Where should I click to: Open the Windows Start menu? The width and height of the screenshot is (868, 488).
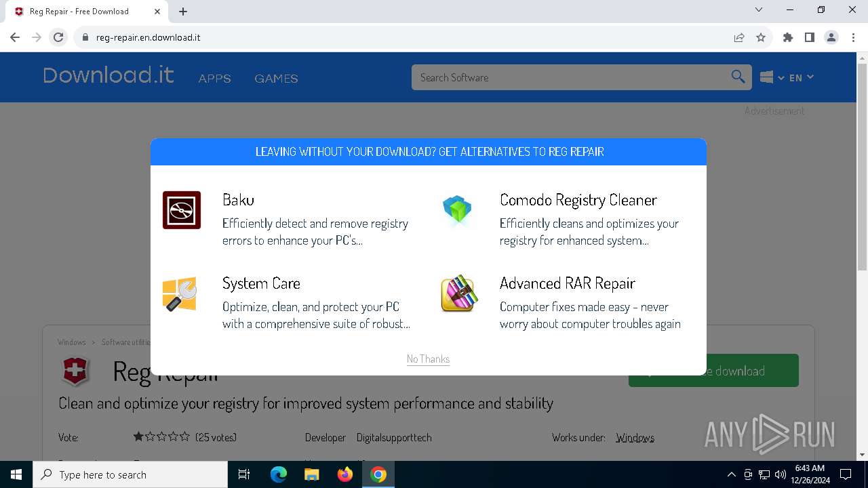click(x=16, y=474)
